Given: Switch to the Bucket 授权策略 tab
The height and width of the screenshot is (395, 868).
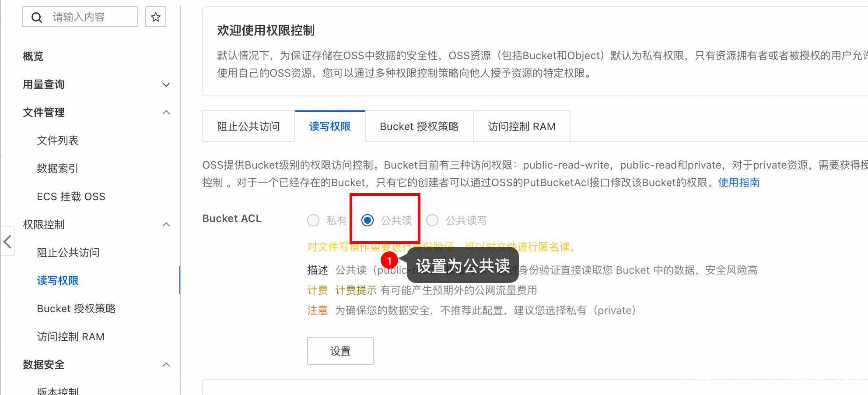Looking at the screenshot, I should [419, 127].
